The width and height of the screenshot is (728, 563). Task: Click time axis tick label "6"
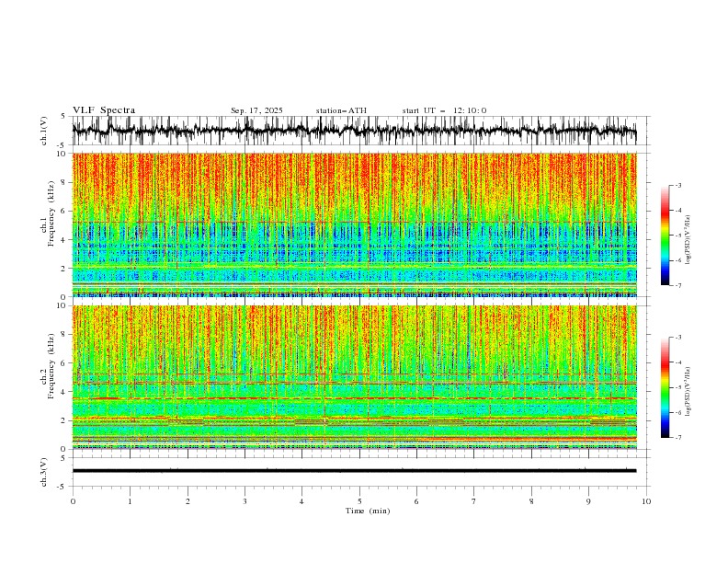click(416, 501)
